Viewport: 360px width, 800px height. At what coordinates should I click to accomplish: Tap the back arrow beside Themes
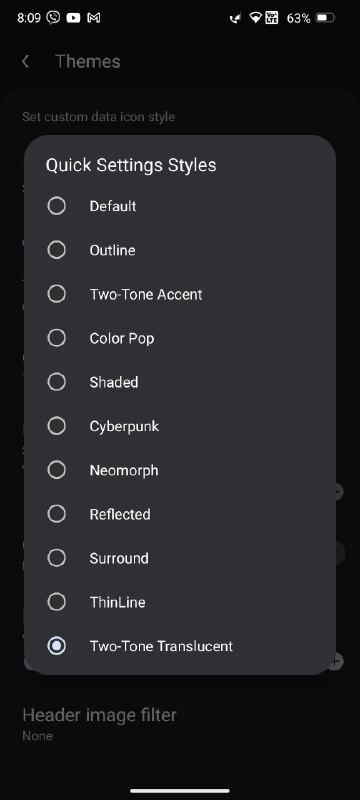click(x=25, y=62)
